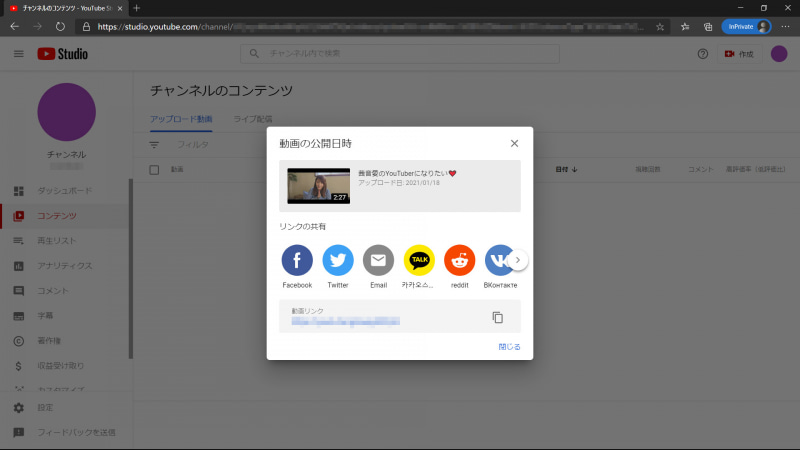Image resolution: width=800 pixels, height=450 pixels.
Task: Click the sidebar scrollbar
Action: click(131, 268)
